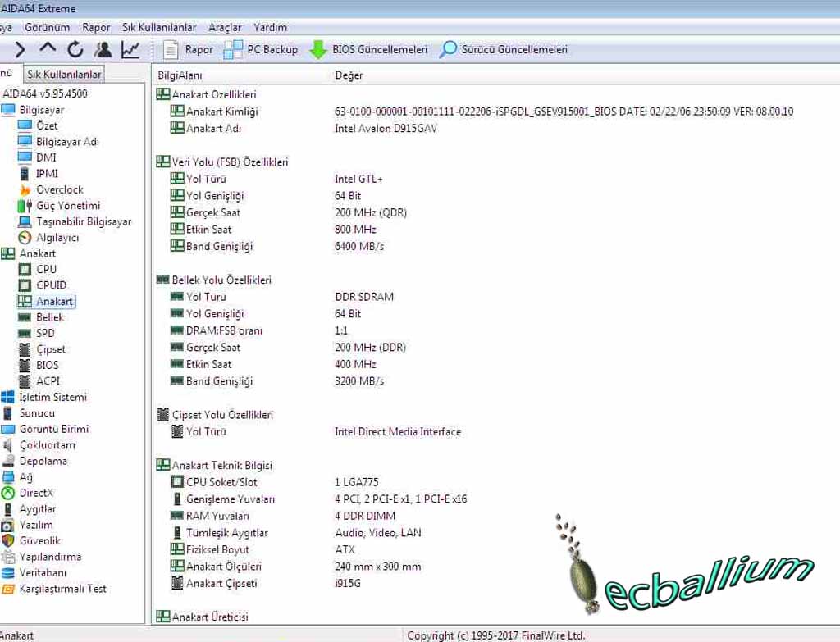Open the graph chart toolbar icon

click(130, 50)
